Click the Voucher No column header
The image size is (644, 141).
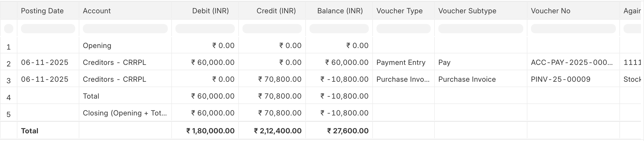(x=550, y=11)
